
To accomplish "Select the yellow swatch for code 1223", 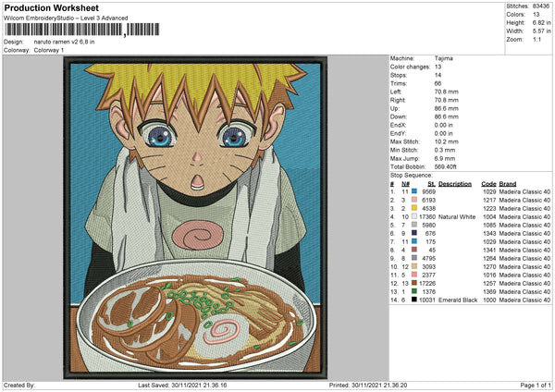I will (x=414, y=208).
